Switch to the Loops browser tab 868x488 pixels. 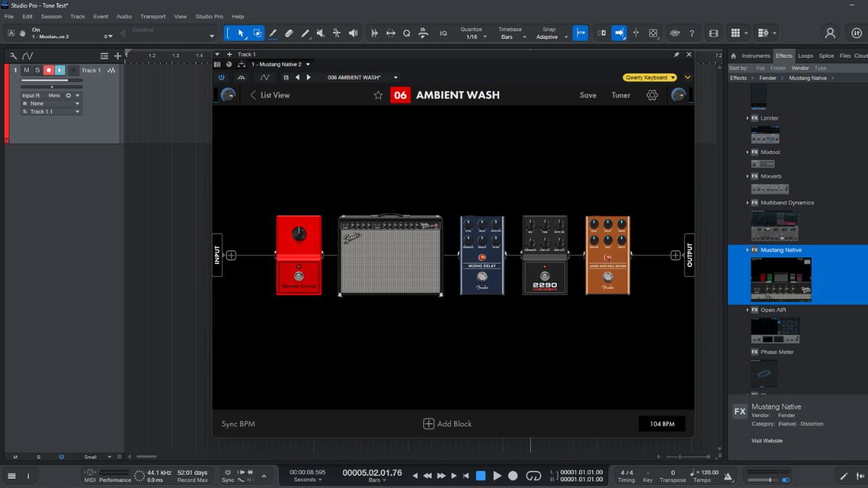tap(805, 56)
